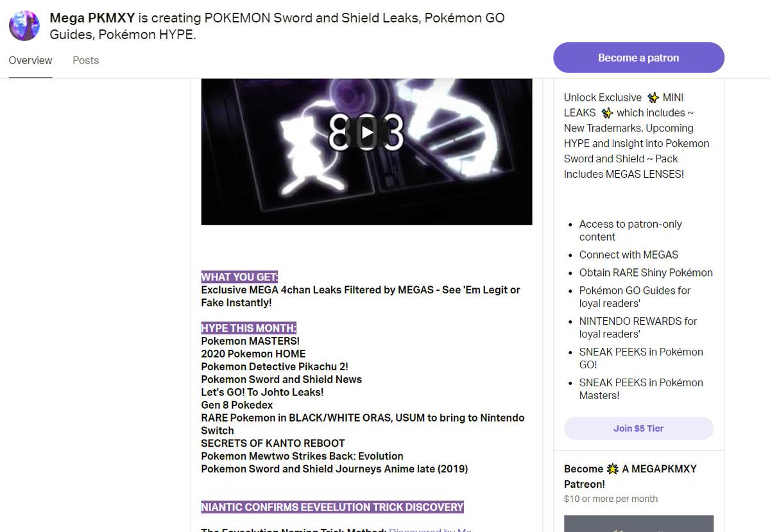Viewport: 770px width, 532px height.
Task: Click the RARE Pokemon in BLACK/WHITE ORAS line
Action: pyautogui.click(x=363, y=424)
